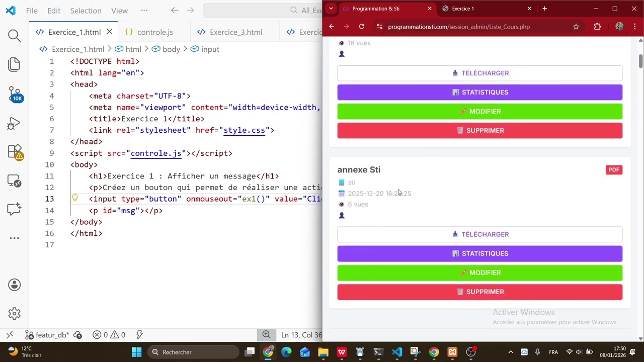Open the Chrome three-dot menu
Viewport: 644px width, 362px height.
pos(635,27)
